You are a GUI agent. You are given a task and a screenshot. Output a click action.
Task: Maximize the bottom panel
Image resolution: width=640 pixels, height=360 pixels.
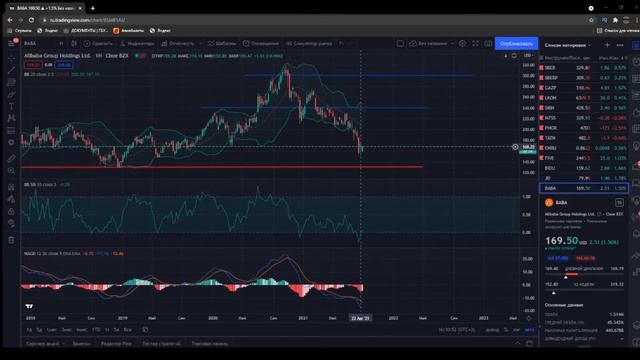pyautogui.click(x=529, y=343)
